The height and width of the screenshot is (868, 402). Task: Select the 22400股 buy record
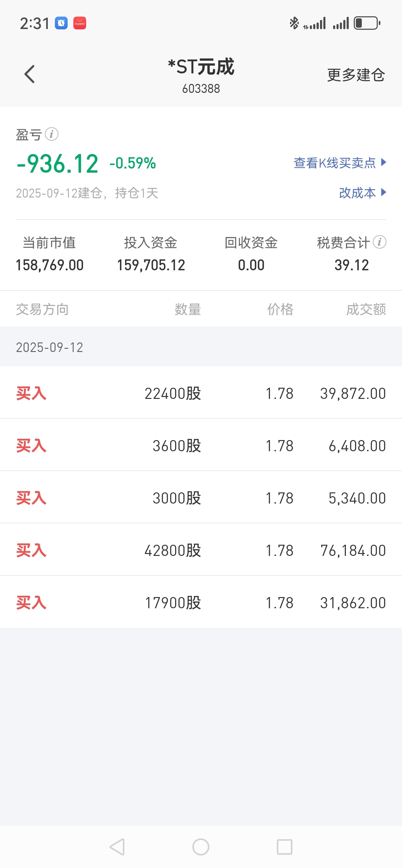(x=201, y=393)
